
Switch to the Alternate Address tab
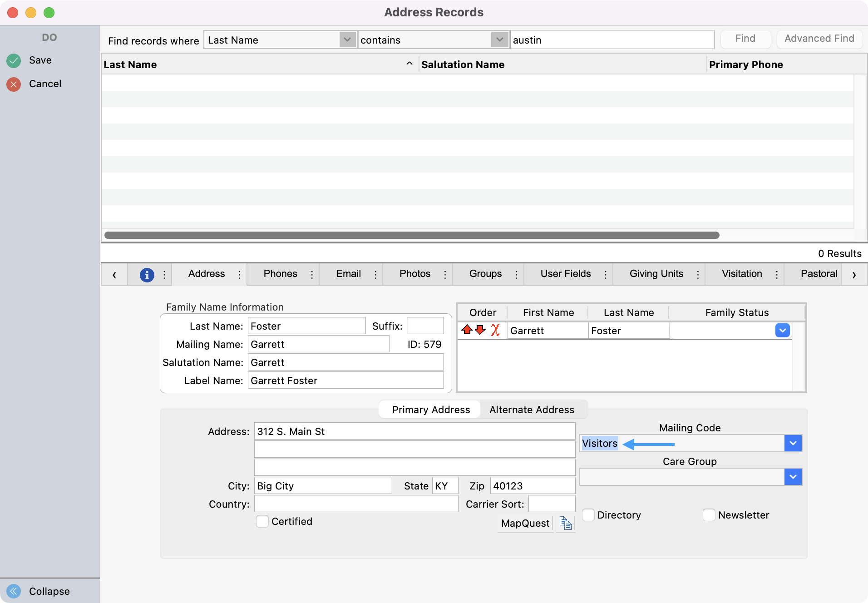pos(532,409)
